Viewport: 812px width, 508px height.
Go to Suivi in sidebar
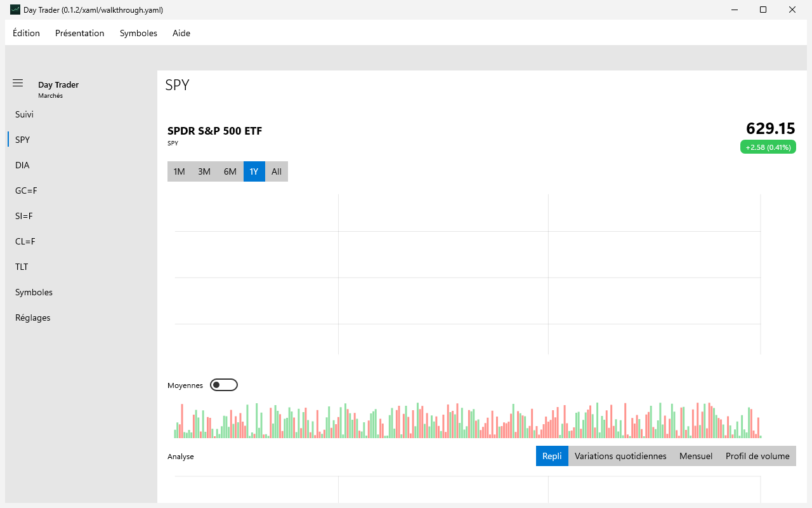pos(81,114)
